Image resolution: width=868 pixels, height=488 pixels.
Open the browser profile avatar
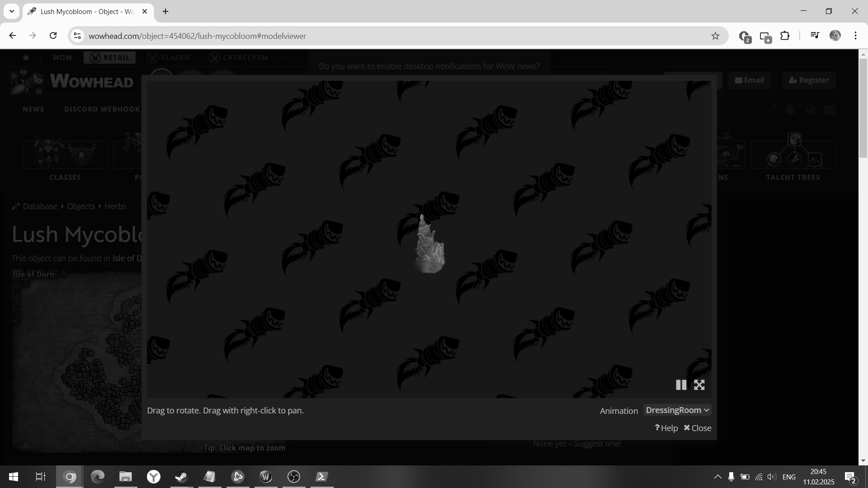click(835, 36)
